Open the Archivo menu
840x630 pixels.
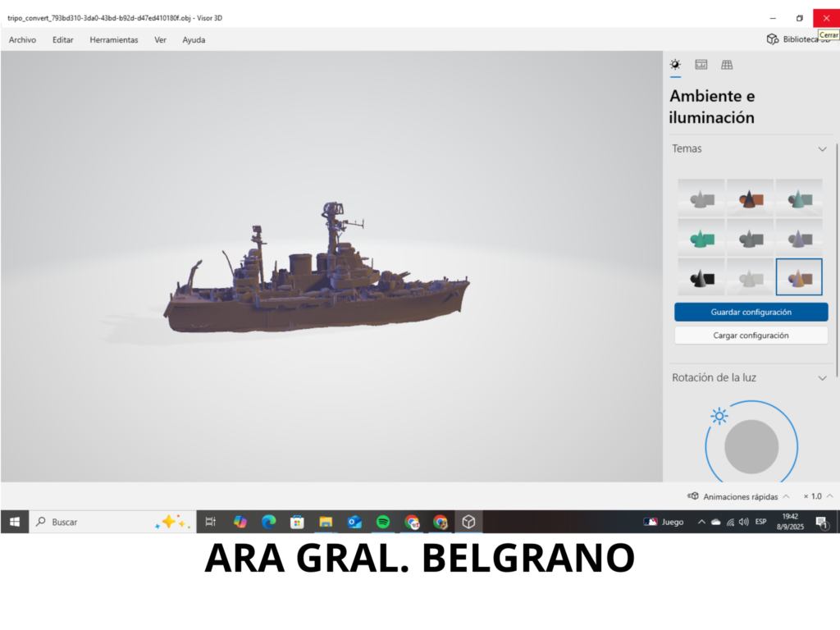(x=22, y=39)
